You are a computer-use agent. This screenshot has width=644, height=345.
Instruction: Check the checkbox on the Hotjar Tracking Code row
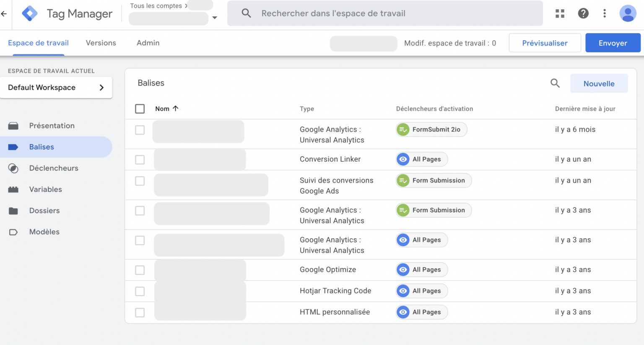click(140, 291)
